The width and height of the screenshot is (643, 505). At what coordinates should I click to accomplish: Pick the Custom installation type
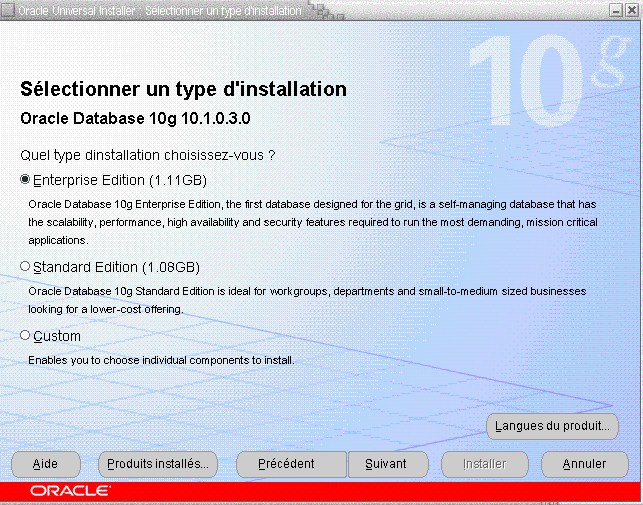pos(25,336)
